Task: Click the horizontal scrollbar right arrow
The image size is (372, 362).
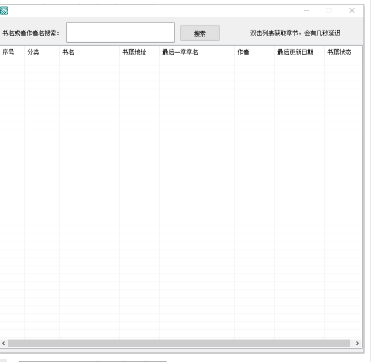Action: point(357,343)
